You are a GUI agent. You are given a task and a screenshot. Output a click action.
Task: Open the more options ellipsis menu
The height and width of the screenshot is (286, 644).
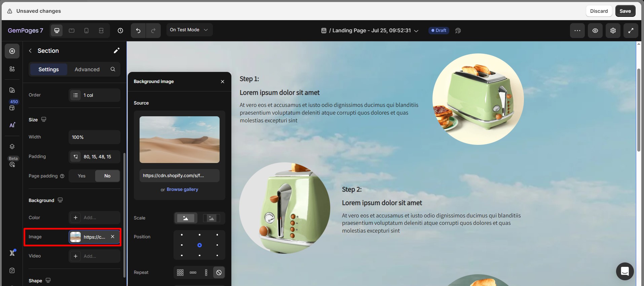pyautogui.click(x=577, y=31)
